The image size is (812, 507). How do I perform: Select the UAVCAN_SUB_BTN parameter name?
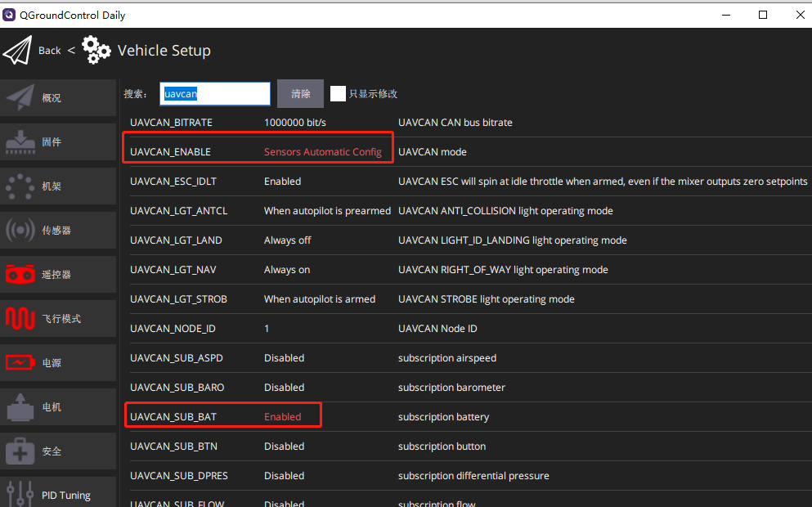pyautogui.click(x=173, y=446)
